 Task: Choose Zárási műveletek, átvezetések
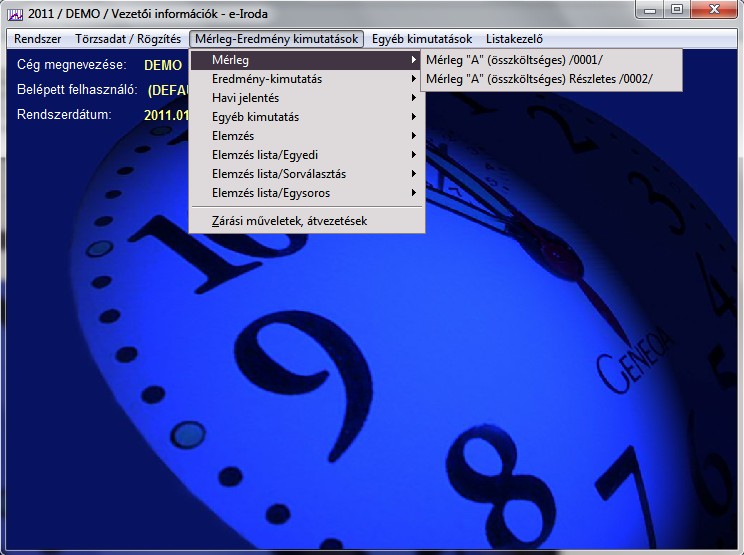(x=290, y=220)
